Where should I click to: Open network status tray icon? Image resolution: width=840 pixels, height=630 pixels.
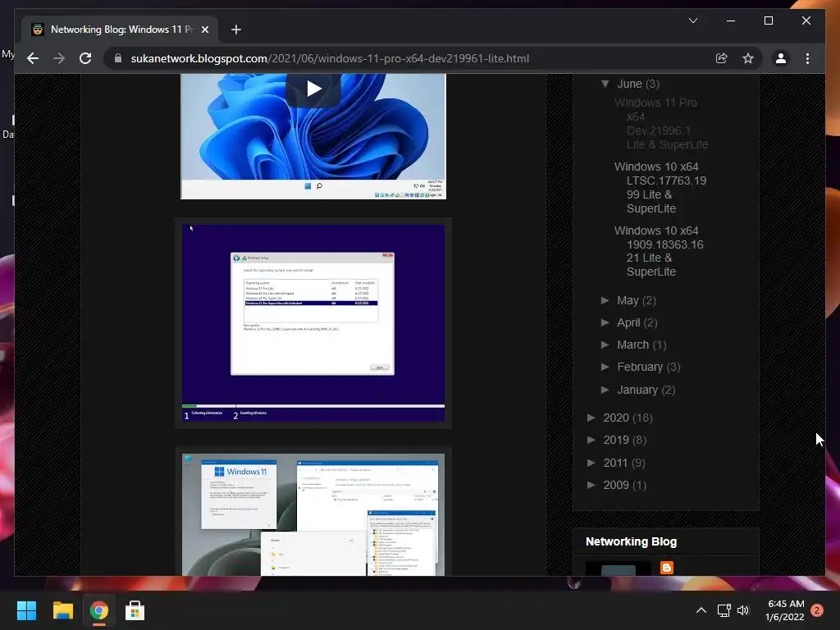coord(724,610)
